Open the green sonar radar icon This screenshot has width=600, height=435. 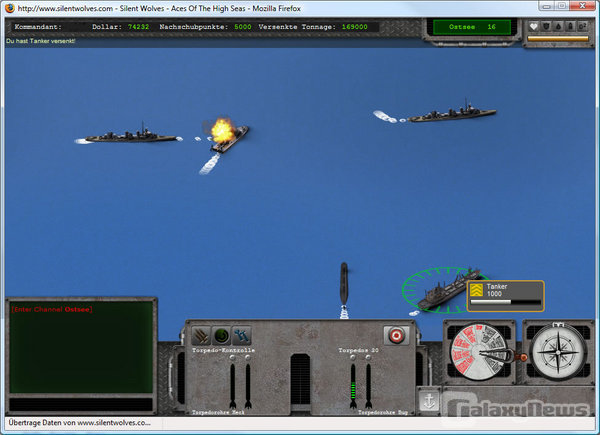221,336
